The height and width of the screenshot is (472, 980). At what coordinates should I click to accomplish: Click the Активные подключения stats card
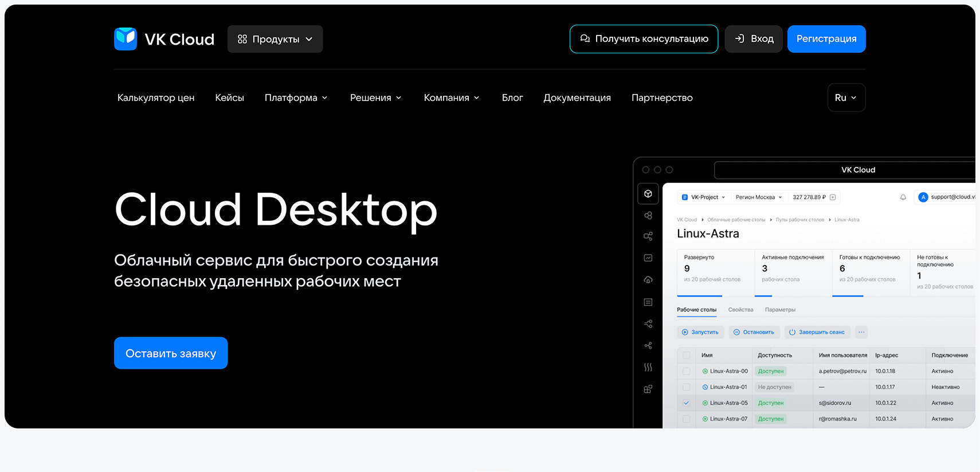pyautogui.click(x=792, y=272)
